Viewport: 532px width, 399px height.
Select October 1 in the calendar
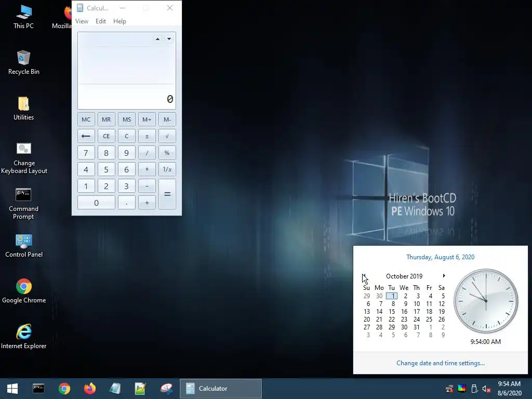coord(392,296)
